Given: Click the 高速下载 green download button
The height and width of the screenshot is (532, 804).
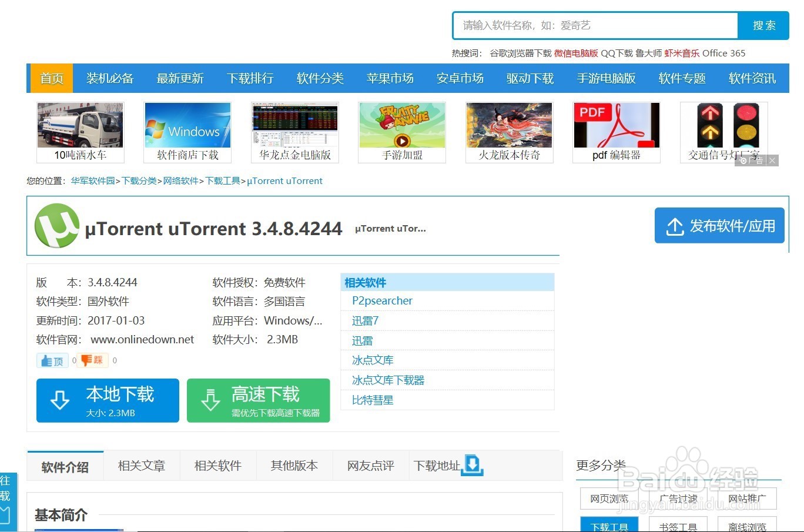Looking at the screenshot, I should click(x=258, y=400).
